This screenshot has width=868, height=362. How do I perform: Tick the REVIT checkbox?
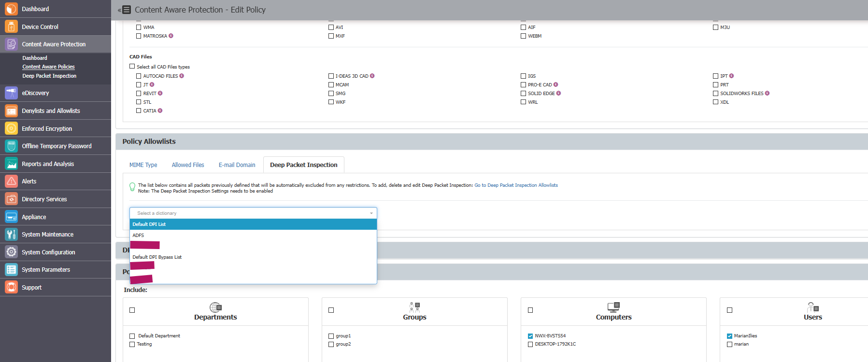point(139,93)
